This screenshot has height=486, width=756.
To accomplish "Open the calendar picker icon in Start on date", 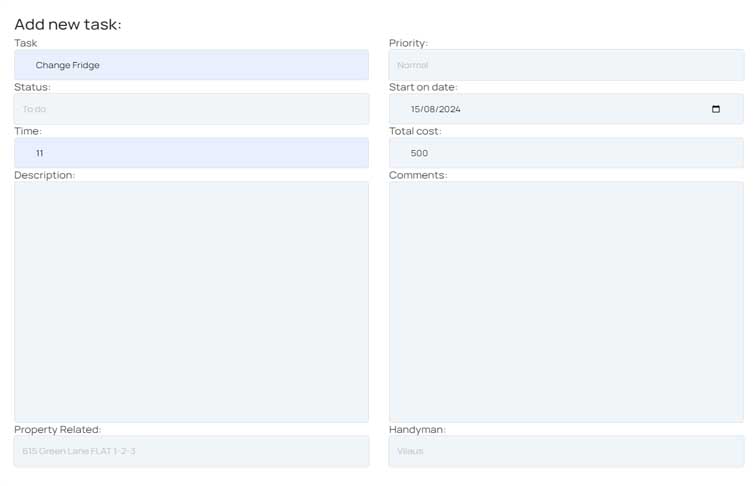I will (x=716, y=109).
